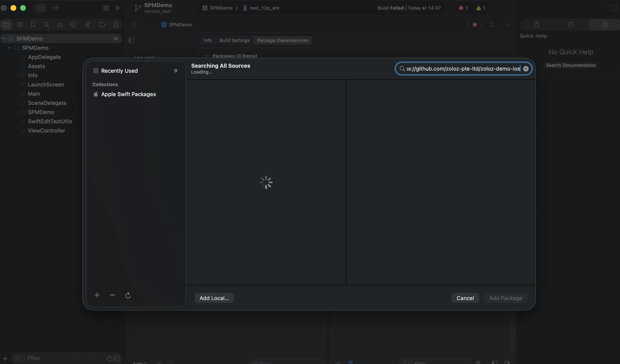
Task: Open the Project navigator tab
Action: pyautogui.click(x=6, y=25)
